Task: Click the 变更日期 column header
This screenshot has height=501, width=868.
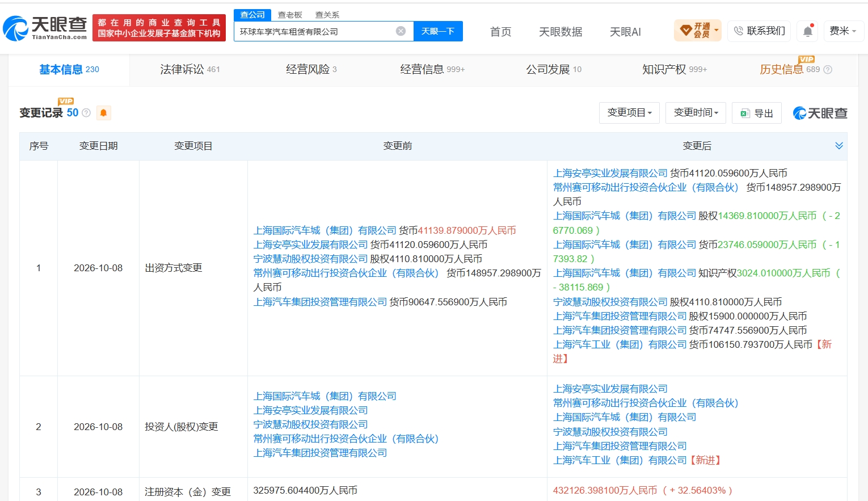Action: (98, 146)
